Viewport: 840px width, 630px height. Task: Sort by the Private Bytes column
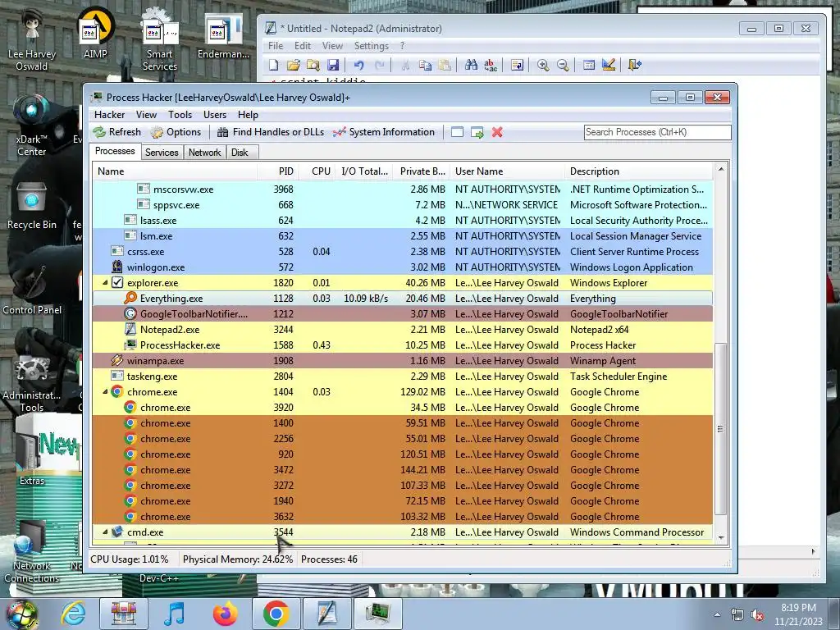pyautogui.click(x=422, y=171)
